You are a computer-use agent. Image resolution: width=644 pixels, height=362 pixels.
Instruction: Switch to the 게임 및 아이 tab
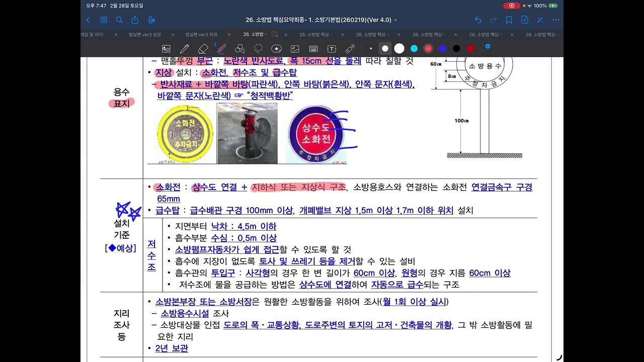pos(94,35)
